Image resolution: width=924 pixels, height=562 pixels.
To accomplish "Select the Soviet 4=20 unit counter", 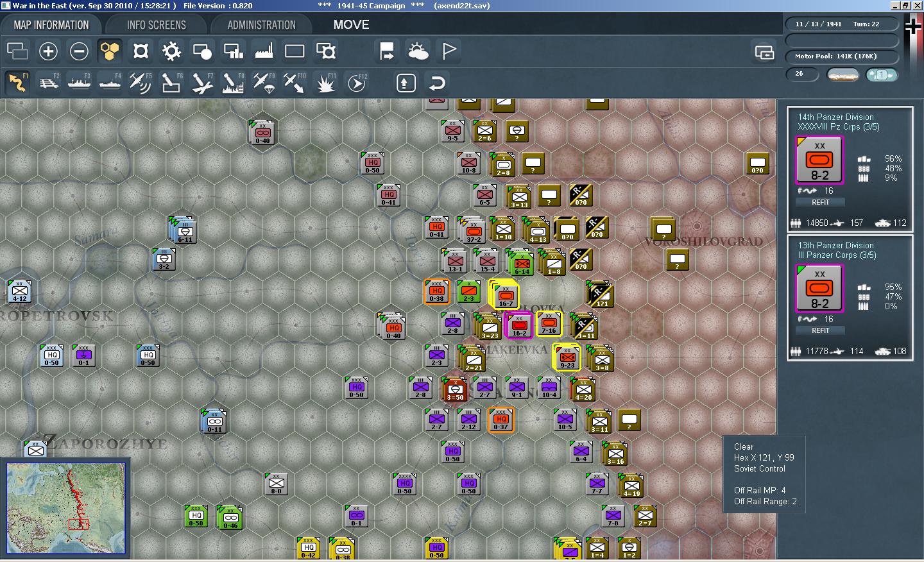I will coord(583,389).
